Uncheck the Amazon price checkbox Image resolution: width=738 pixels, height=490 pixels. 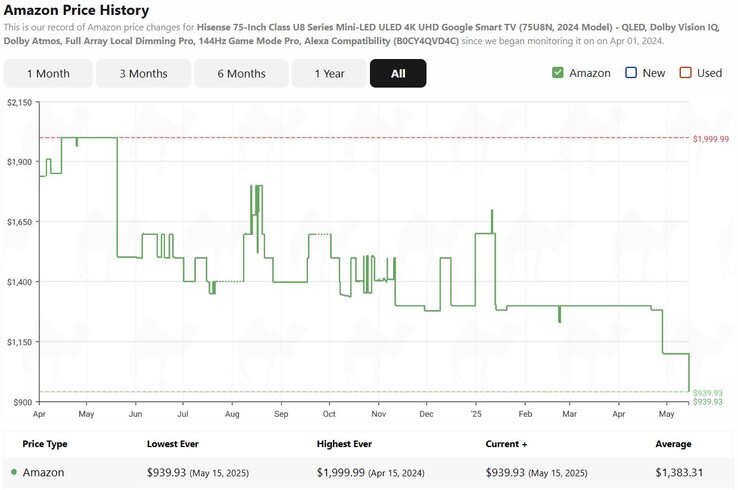click(558, 73)
